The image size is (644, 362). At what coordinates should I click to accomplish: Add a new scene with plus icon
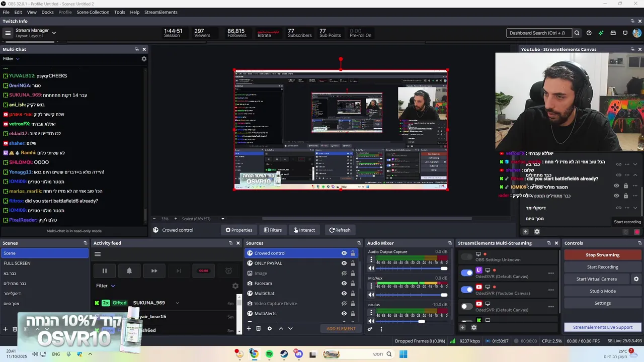(6, 329)
